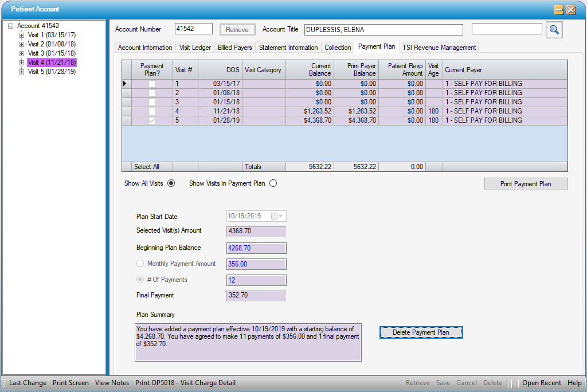This screenshot has width=587, height=392.
Task: Click Select All under the visits grid
Action: click(x=146, y=167)
